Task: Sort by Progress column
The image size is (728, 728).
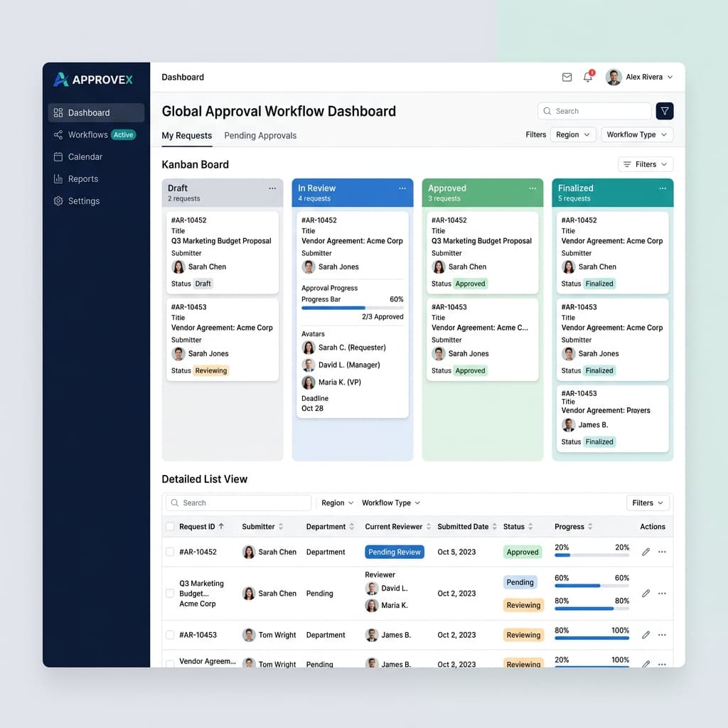Action: (x=590, y=527)
